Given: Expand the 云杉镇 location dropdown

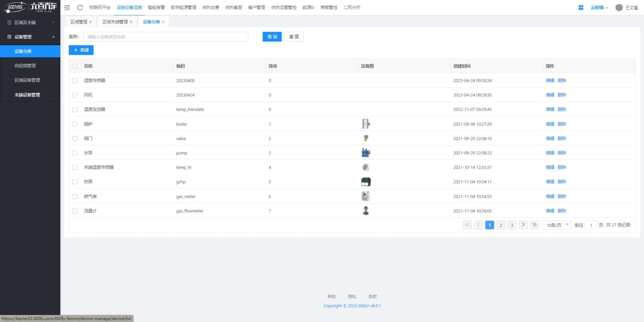Looking at the screenshot, I should pyautogui.click(x=599, y=8).
